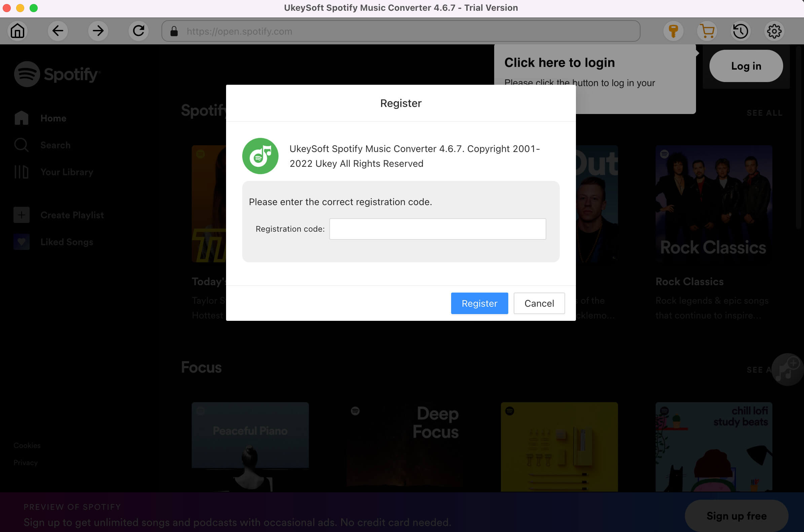Click Liked Songs in Spotify sidebar

click(x=67, y=242)
